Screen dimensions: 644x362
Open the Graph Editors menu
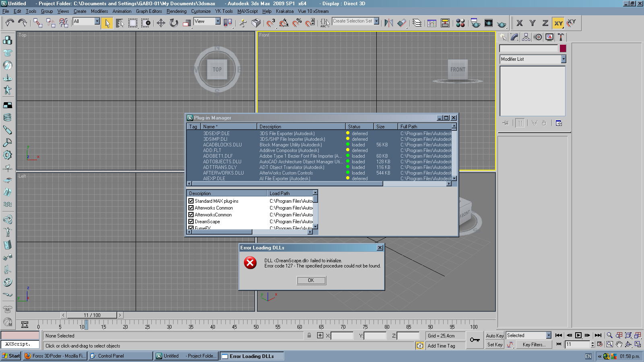[x=149, y=11]
